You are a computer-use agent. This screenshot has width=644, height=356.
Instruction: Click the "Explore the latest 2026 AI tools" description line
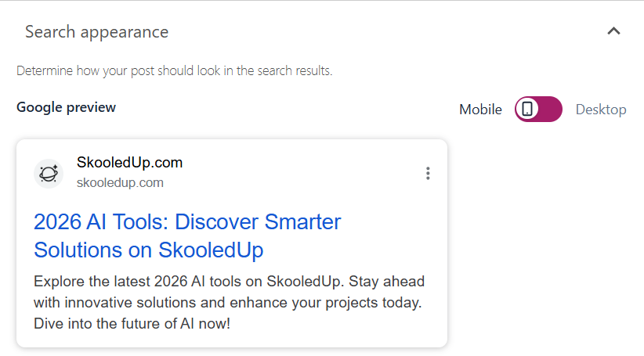229,282
